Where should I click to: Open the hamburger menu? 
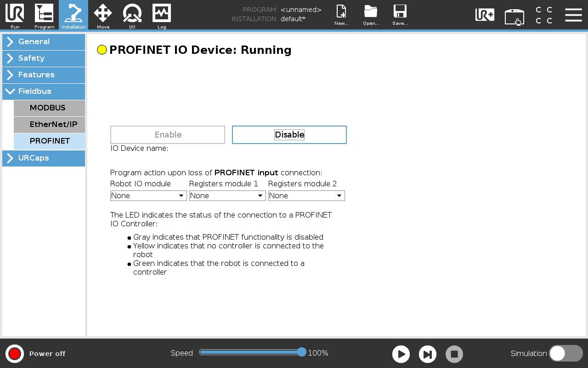pyautogui.click(x=573, y=15)
